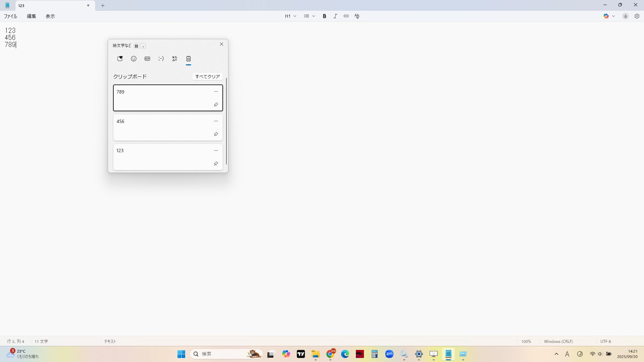The height and width of the screenshot is (362, 644).
Task: Open the symbols tab
Action: tap(175, 59)
